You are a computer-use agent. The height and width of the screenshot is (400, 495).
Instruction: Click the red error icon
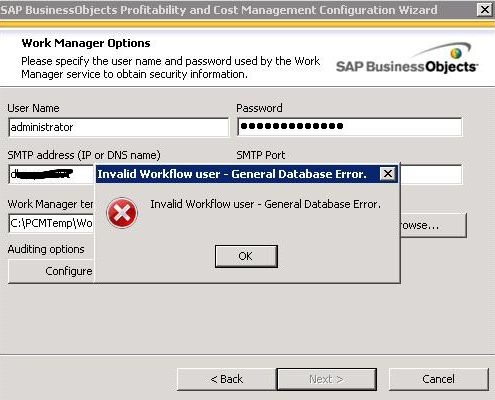coord(122,213)
